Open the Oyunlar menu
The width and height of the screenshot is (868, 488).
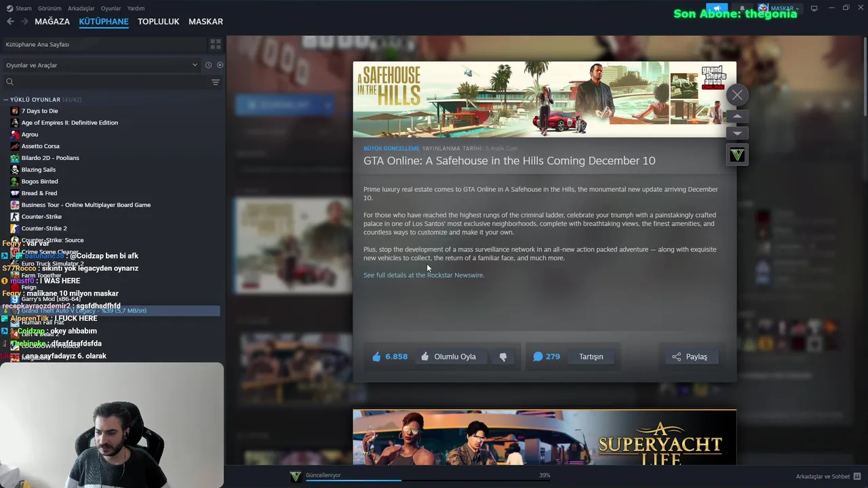pyautogui.click(x=111, y=8)
